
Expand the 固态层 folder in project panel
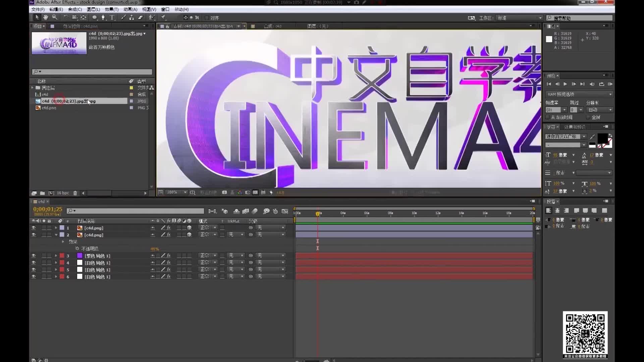pos(33,88)
